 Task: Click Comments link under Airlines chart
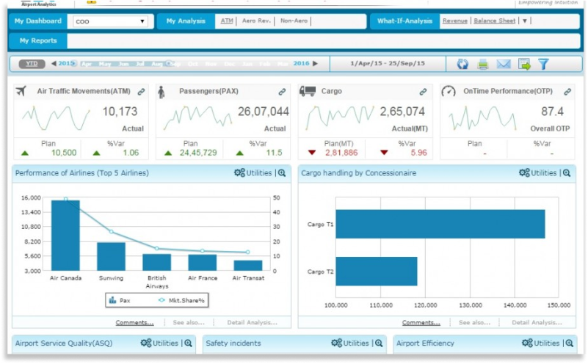point(134,322)
